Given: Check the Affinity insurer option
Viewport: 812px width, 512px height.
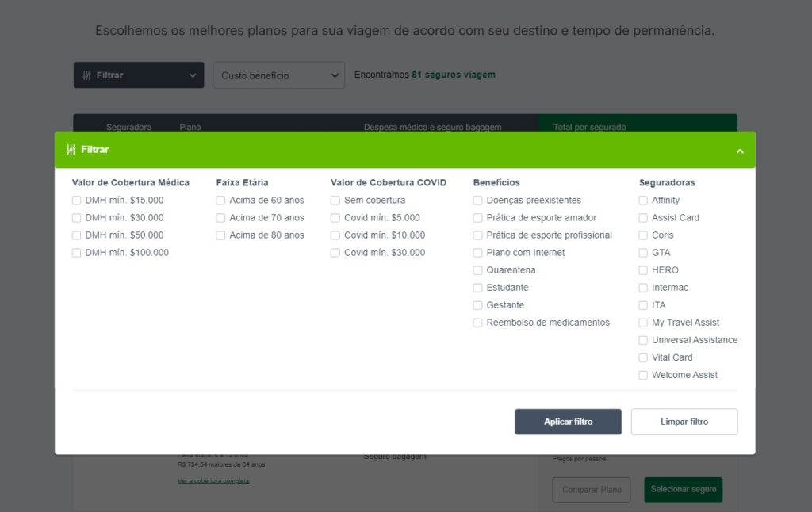Looking at the screenshot, I should pyautogui.click(x=642, y=201).
